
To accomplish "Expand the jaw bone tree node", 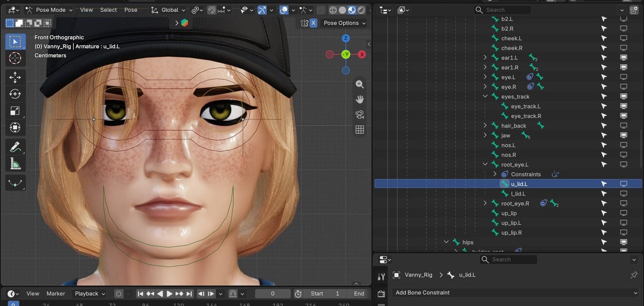I will coord(485,135).
